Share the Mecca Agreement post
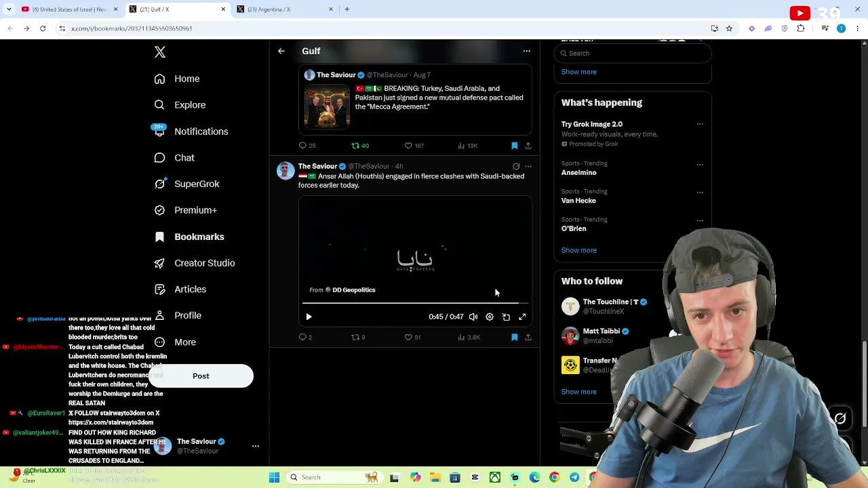This screenshot has width=868, height=488. (528, 146)
